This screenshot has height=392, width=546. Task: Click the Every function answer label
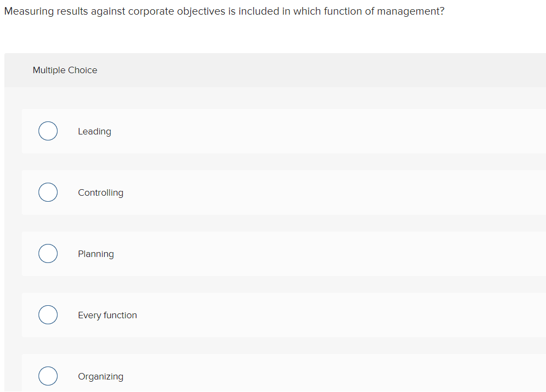107,315
